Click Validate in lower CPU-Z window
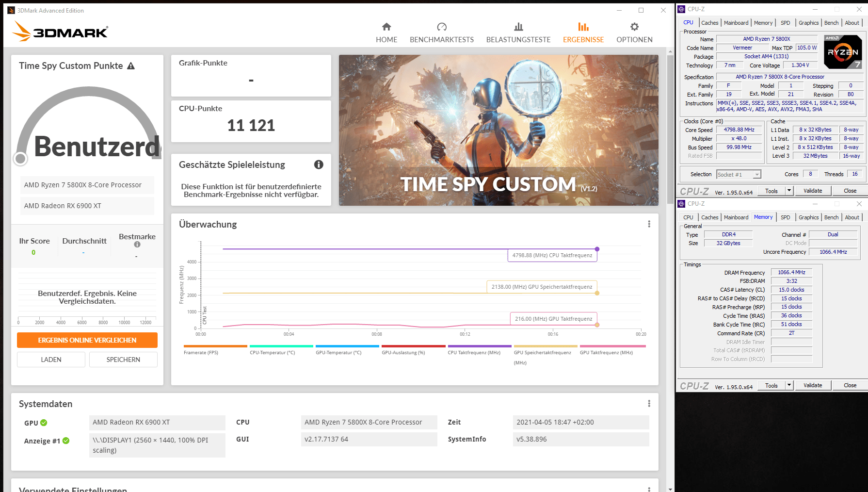The height and width of the screenshot is (492, 868). [813, 385]
